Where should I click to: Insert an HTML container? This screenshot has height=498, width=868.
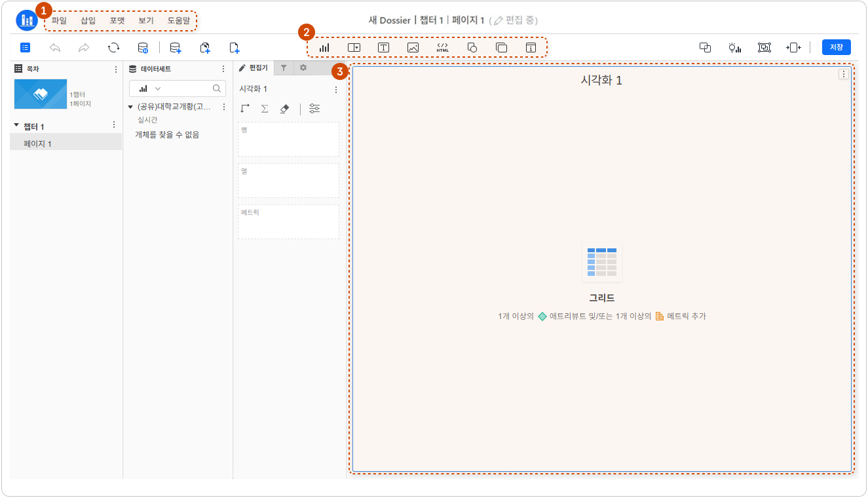click(442, 47)
